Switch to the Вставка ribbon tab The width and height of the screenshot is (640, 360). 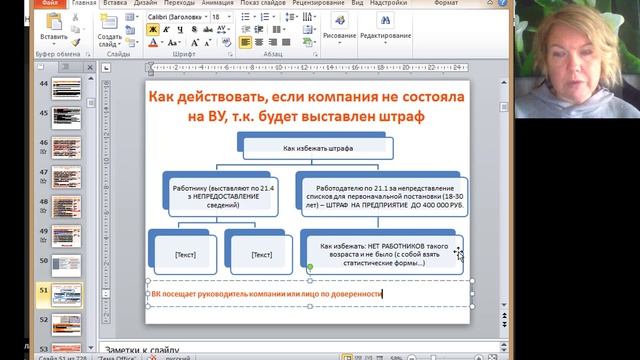(115, 3)
